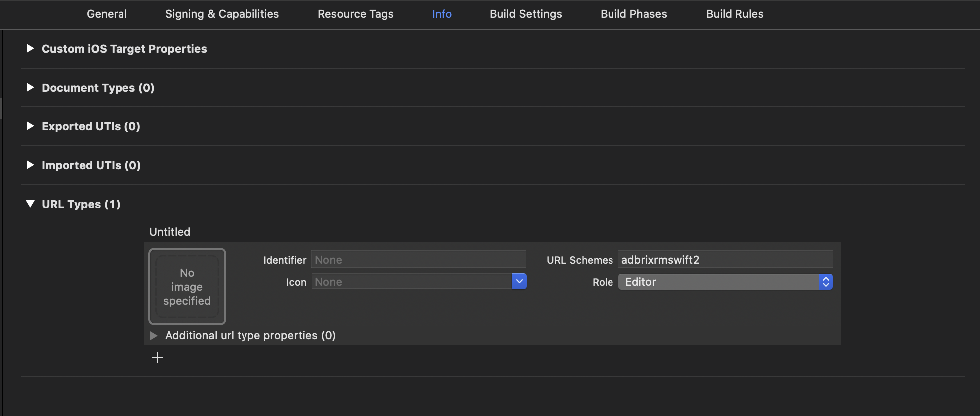Open the Build Settings tab
Image resolution: width=980 pixels, height=416 pixels.
click(526, 14)
